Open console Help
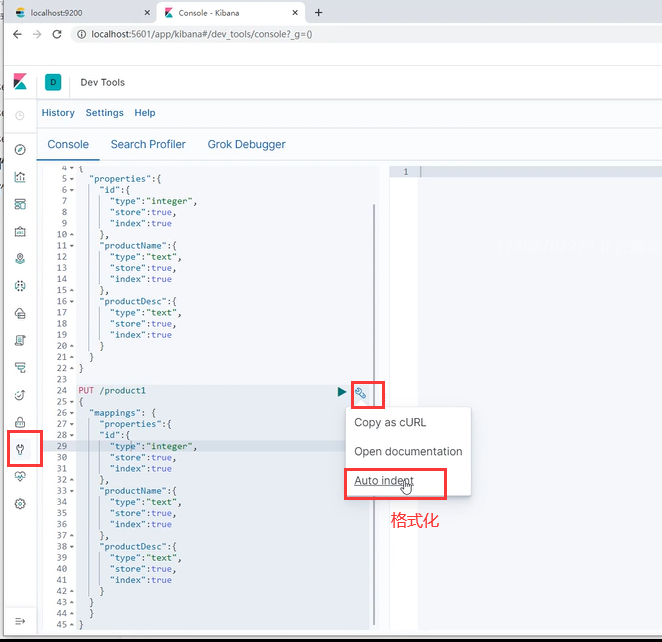The image size is (662, 642). tap(145, 113)
